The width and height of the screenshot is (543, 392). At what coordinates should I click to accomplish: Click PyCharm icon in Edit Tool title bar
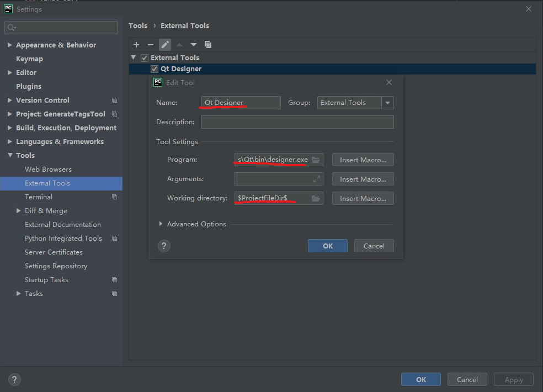pos(158,82)
